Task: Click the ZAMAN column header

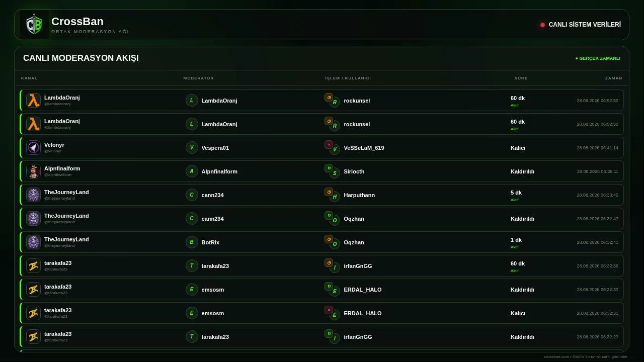Action: pyautogui.click(x=614, y=78)
